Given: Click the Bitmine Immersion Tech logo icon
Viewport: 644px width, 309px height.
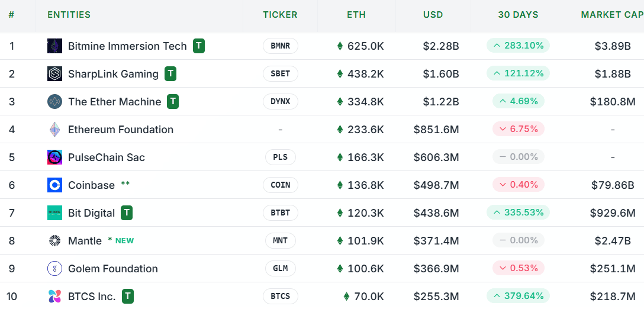Looking at the screenshot, I should (54, 46).
